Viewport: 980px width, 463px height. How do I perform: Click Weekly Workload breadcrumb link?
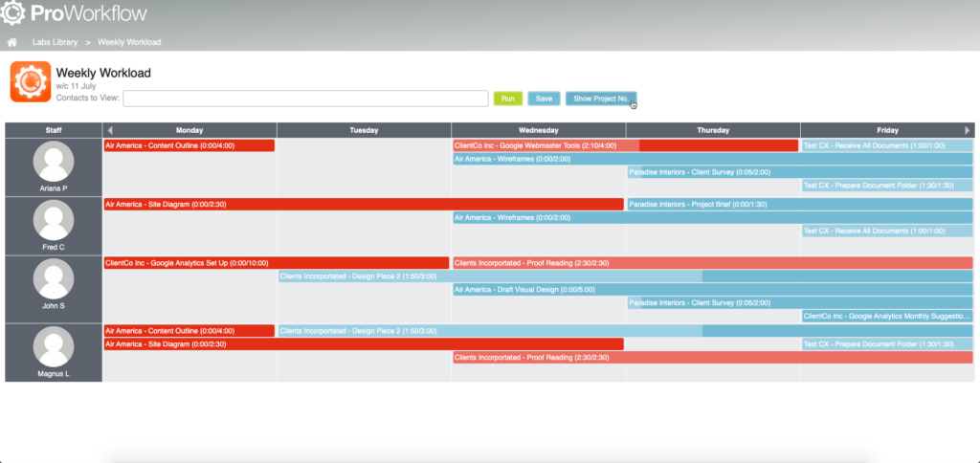coord(129,42)
